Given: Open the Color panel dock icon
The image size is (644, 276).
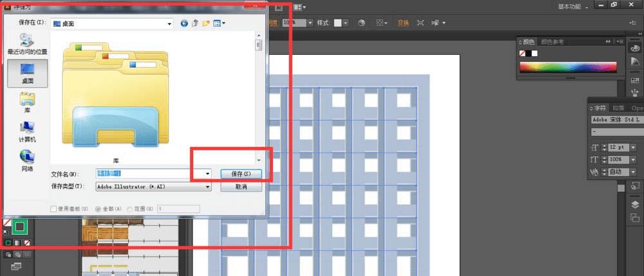Looking at the screenshot, I should pyautogui.click(x=635, y=48).
